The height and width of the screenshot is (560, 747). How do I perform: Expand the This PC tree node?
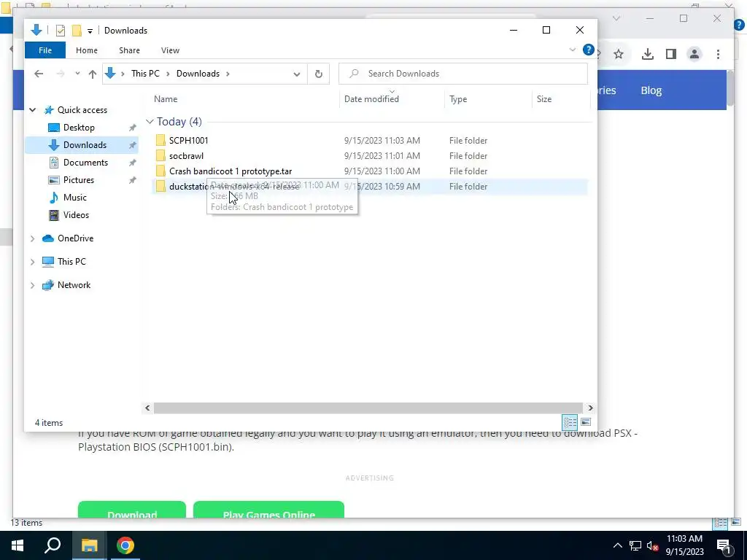(32, 262)
